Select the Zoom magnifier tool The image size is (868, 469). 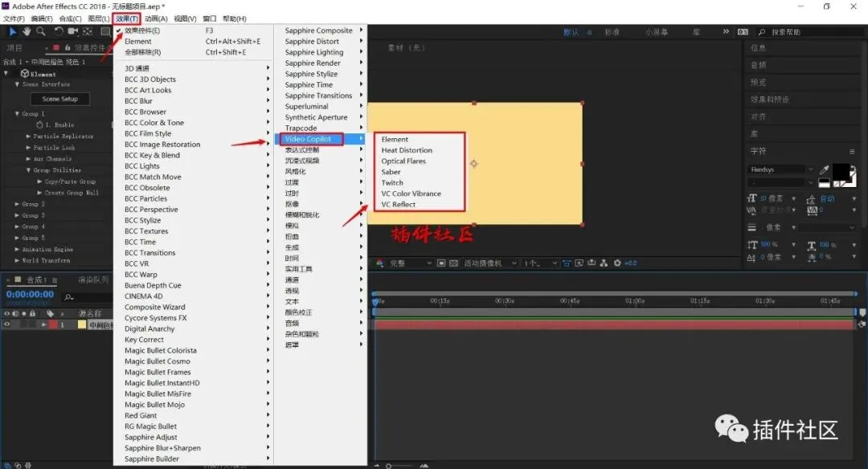coord(40,31)
